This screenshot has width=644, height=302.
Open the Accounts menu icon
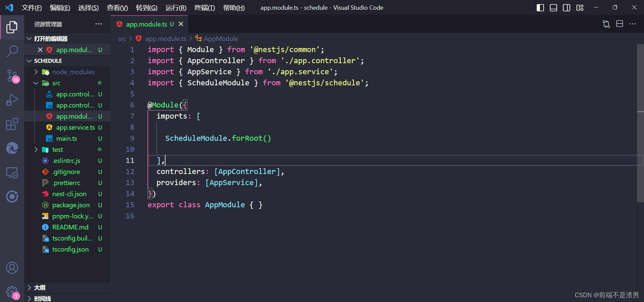click(x=12, y=268)
